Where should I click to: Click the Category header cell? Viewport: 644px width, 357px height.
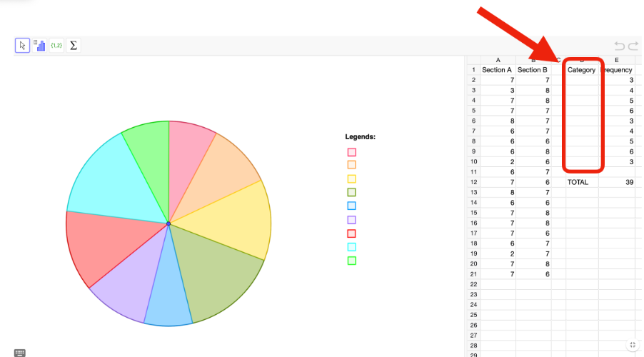click(581, 70)
